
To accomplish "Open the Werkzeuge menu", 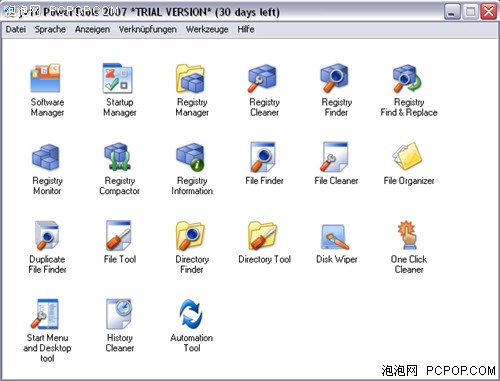I will point(207,29).
